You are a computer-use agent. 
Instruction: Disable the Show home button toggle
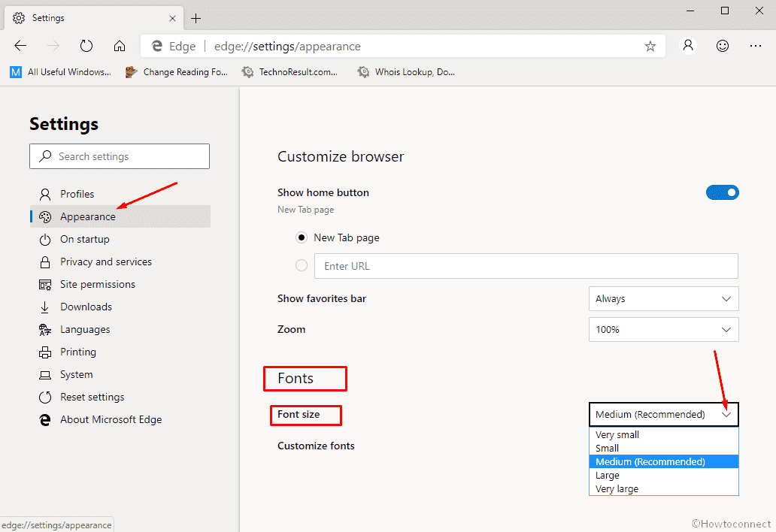point(722,192)
